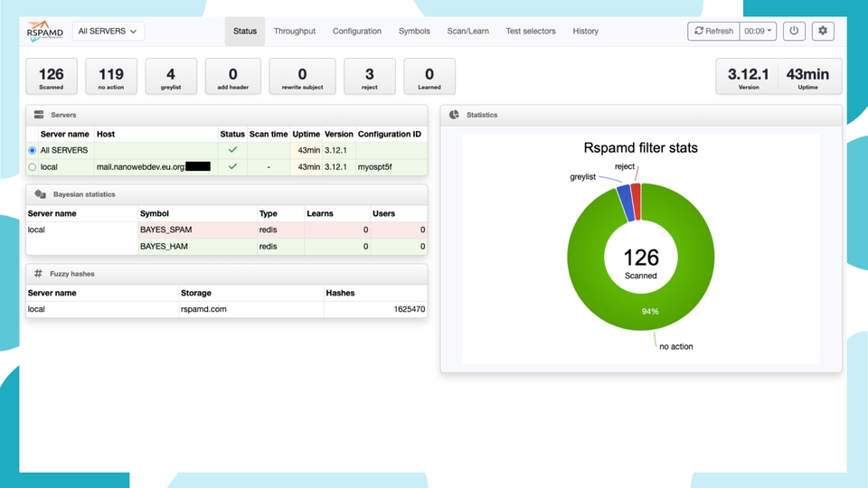
Task: Click the 126 Scanned counter
Action: pyautogui.click(x=52, y=76)
